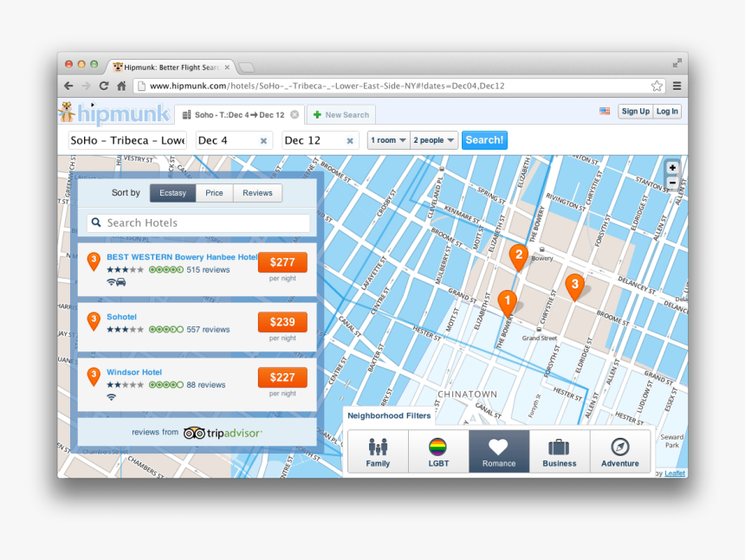Click the Hipmunk chipmunk logo
This screenshot has height=560, width=745.
68,113
